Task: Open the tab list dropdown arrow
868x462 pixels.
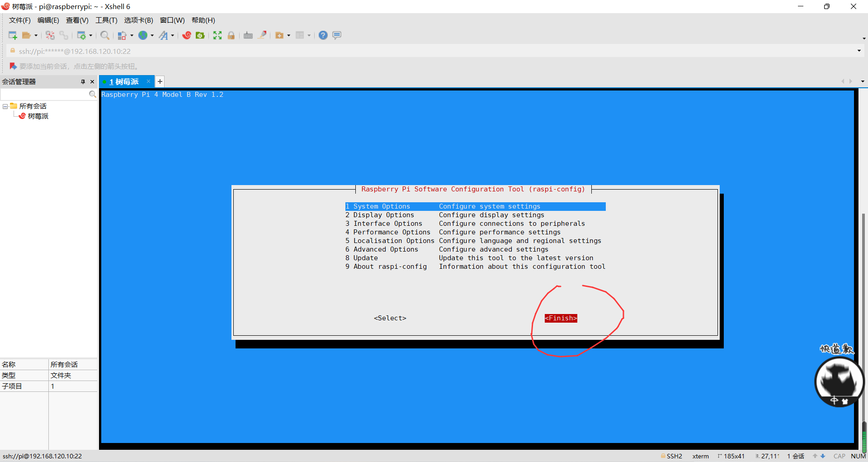Action: 863,81
